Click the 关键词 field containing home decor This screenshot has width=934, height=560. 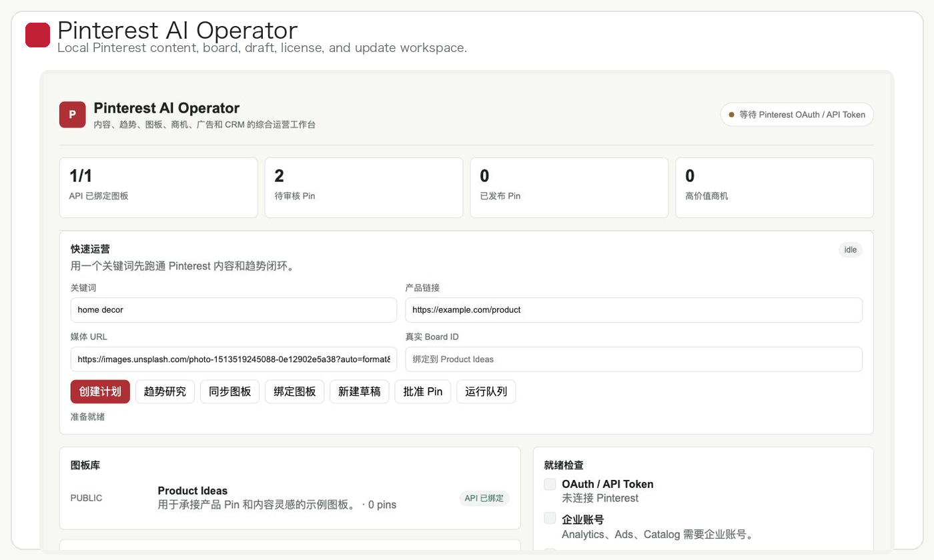click(233, 310)
